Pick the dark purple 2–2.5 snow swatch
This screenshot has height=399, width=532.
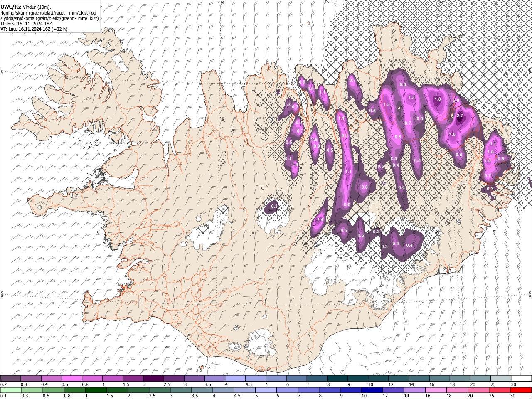[153, 379]
